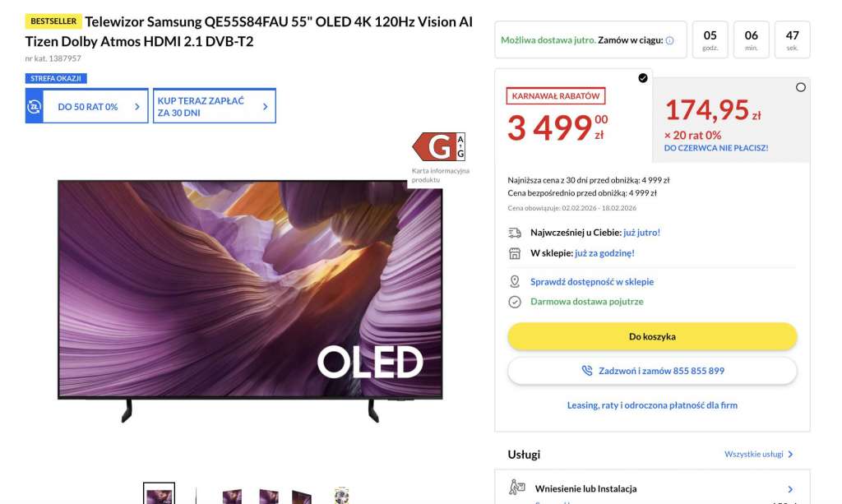
Task: Open Leasing, raty i odroczona płatność link
Action: click(x=652, y=405)
